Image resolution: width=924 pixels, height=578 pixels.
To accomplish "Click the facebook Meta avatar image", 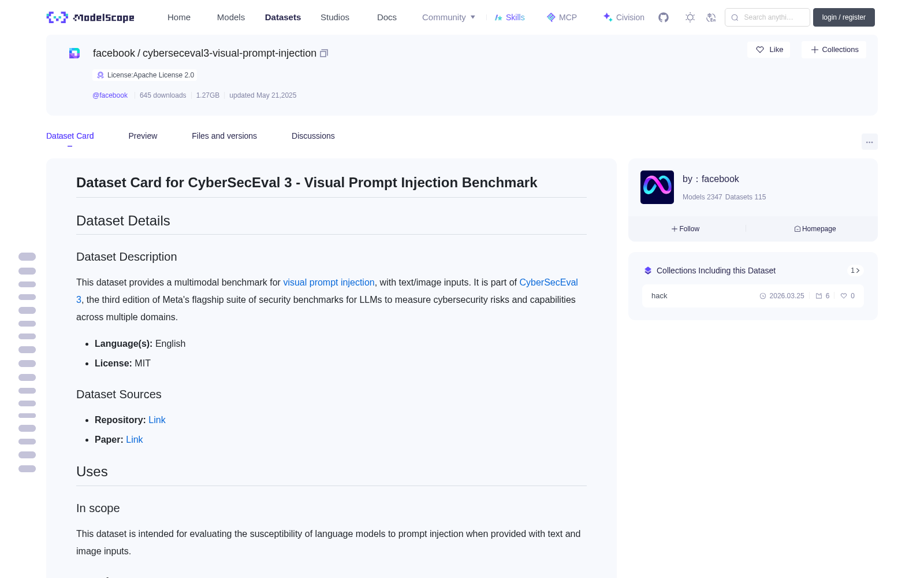I will pos(657,187).
